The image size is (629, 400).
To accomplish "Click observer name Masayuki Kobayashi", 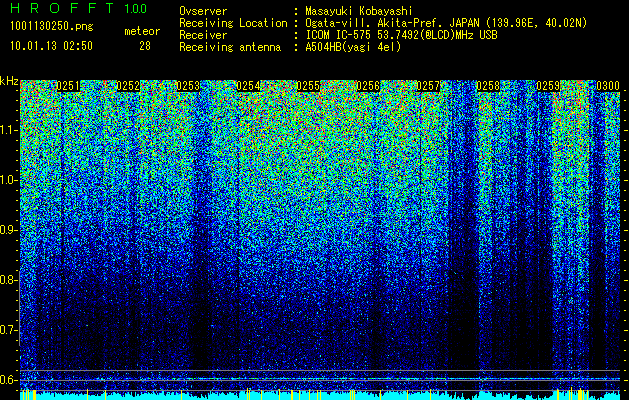I will pyautogui.click(x=358, y=11).
